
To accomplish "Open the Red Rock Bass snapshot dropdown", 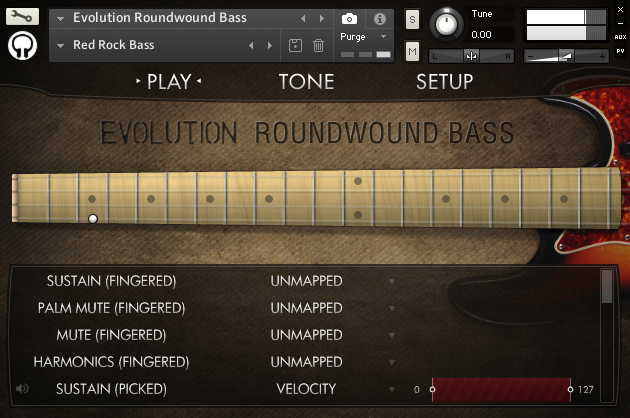I will click(x=61, y=45).
